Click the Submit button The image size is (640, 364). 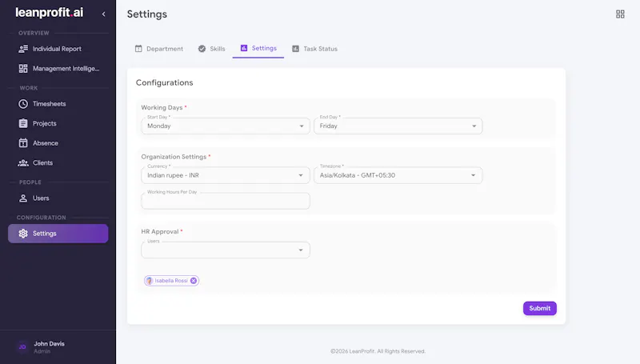(539, 308)
